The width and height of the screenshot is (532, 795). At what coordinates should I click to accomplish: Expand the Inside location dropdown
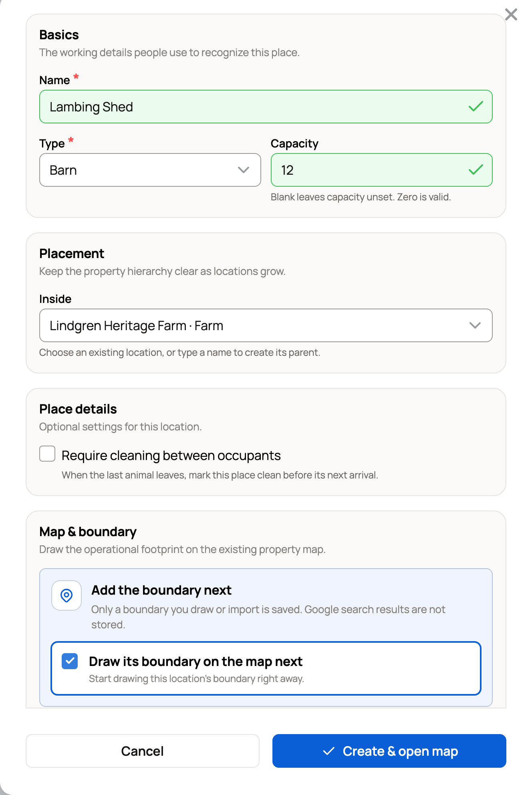(266, 325)
